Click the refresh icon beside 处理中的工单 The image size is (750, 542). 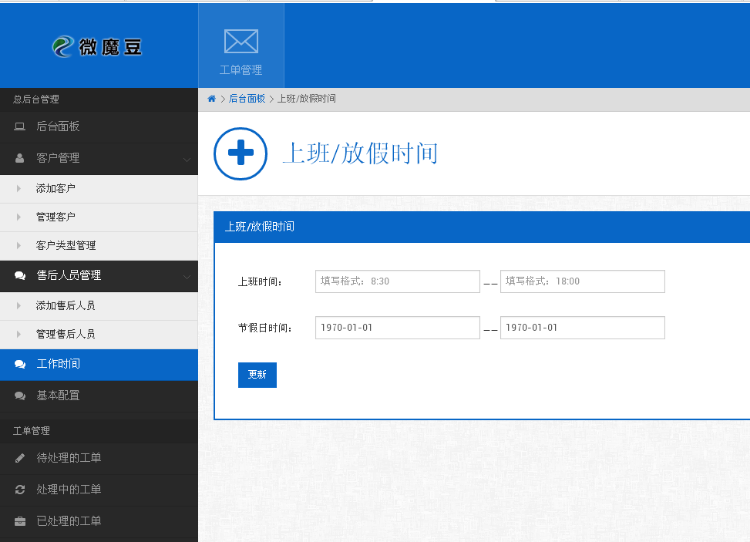[19, 490]
